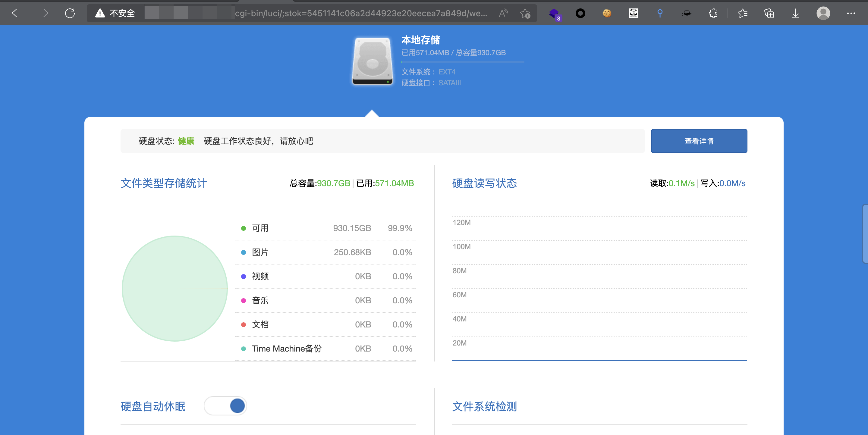
Task: Click the local storage hard disk image
Action: pos(372,61)
